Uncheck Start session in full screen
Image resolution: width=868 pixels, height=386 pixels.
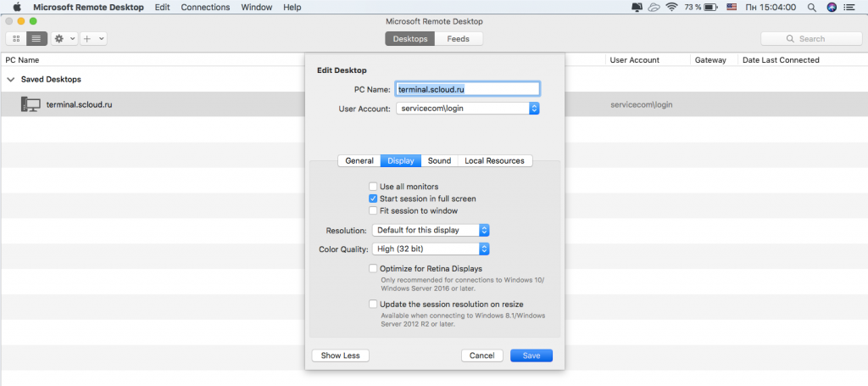(x=373, y=199)
